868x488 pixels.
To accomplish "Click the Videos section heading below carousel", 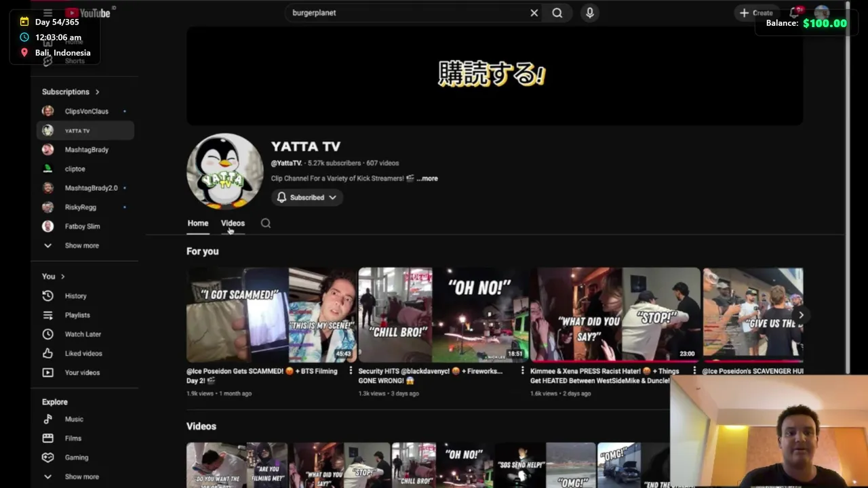I will point(201,426).
